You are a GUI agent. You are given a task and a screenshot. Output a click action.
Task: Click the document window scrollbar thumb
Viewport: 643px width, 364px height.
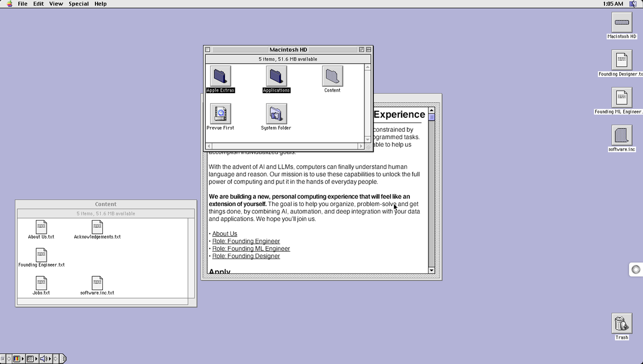[432, 117]
